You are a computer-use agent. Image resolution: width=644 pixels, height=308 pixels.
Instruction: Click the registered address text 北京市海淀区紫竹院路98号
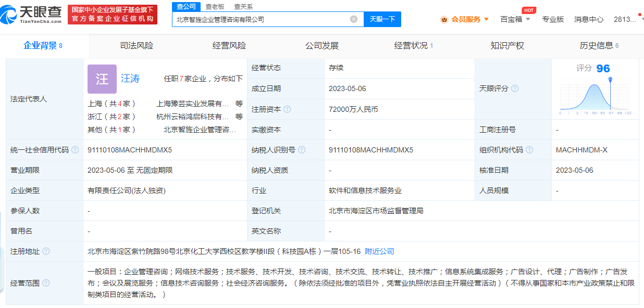point(132,251)
